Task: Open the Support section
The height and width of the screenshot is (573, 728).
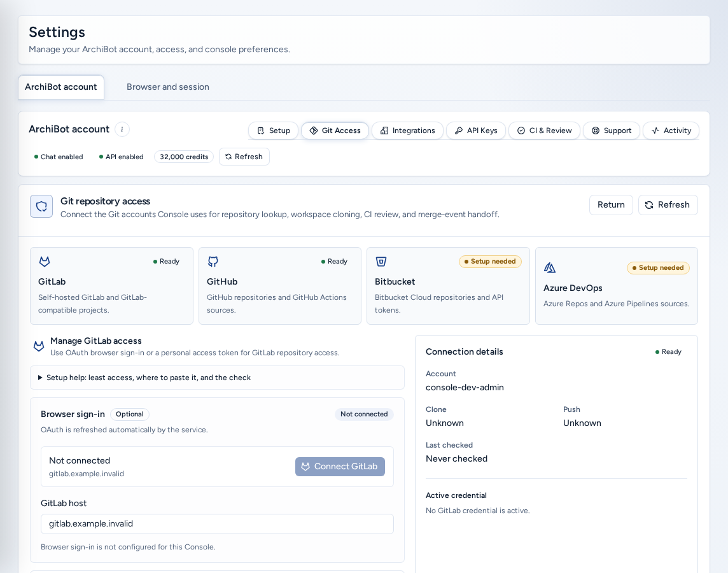Action: coord(612,131)
